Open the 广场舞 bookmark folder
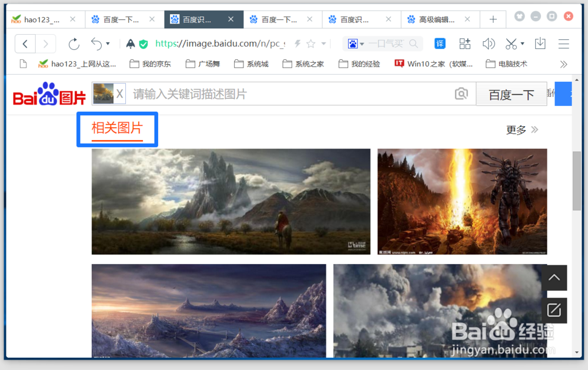The width and height of the screenshot is (588, 370). (x=202, y=64)
